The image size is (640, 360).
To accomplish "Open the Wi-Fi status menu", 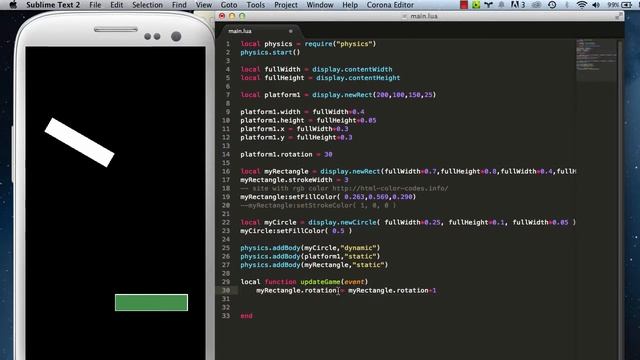I will point(582,5).
